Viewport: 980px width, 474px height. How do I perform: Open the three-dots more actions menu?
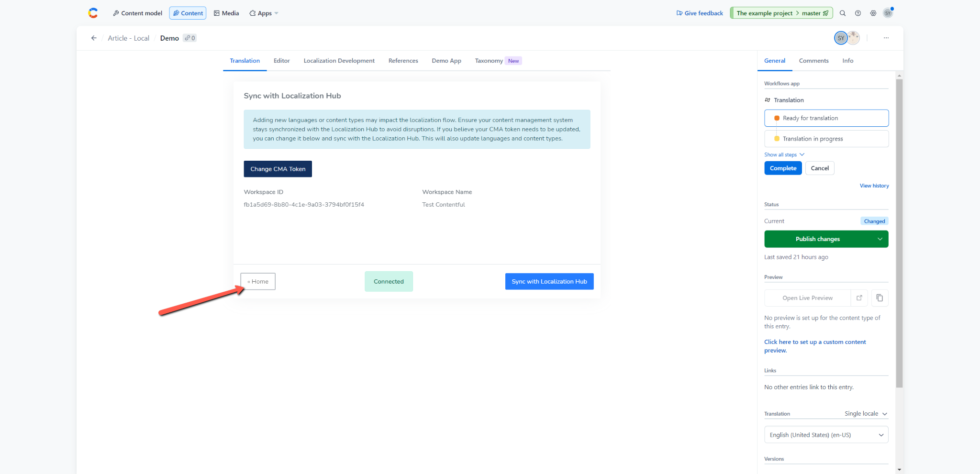886,38
